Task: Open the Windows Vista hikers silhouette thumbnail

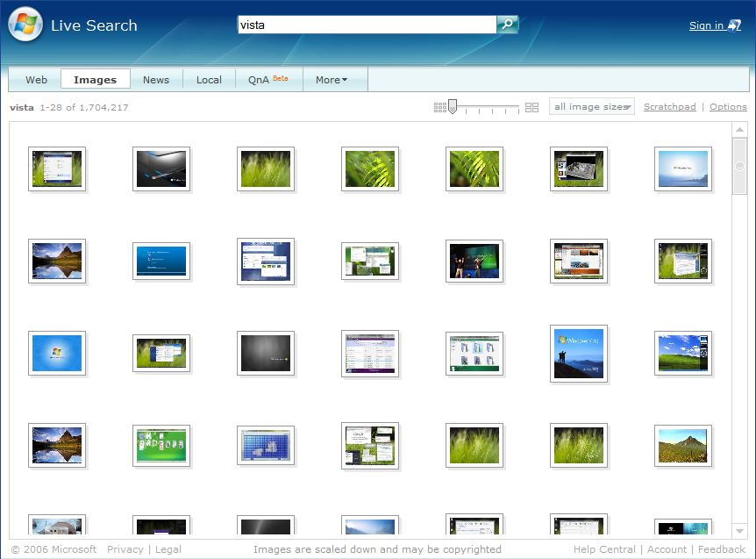Action: pyautogui.click(x=579, y=354)
